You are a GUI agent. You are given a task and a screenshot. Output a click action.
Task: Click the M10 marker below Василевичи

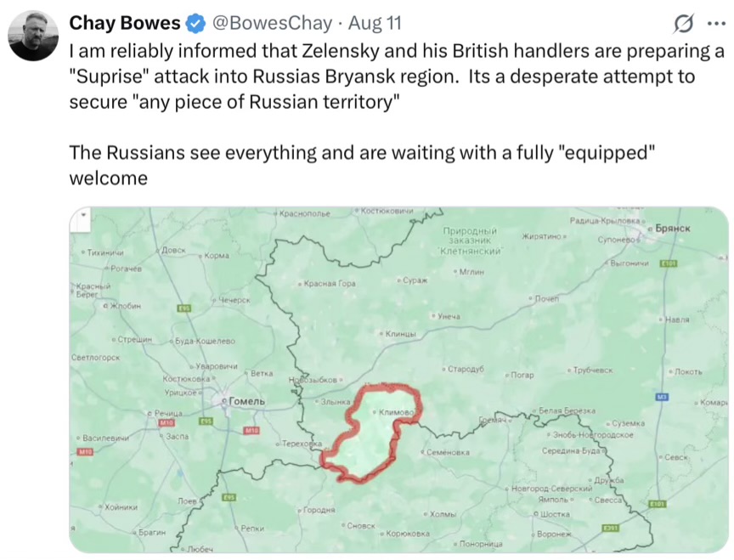[x=85, y=452]
